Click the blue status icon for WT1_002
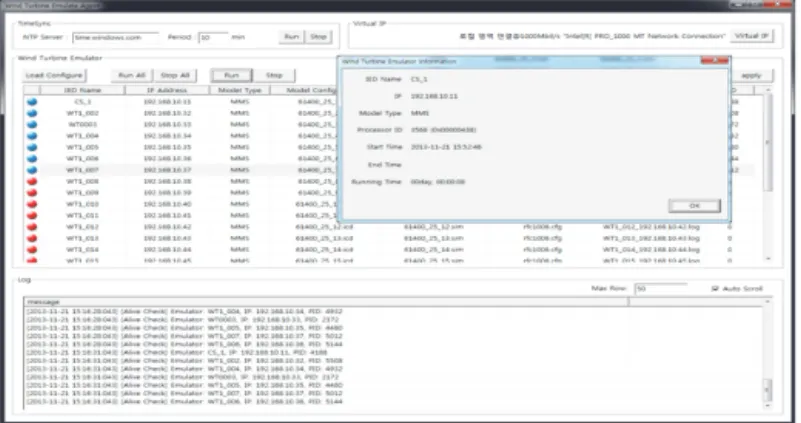 32,113
